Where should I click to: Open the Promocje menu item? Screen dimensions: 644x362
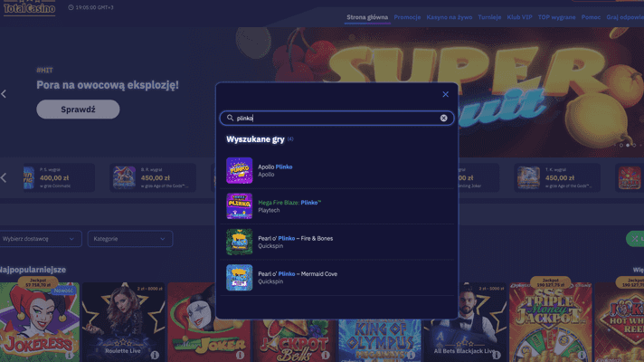pos(407,17)
